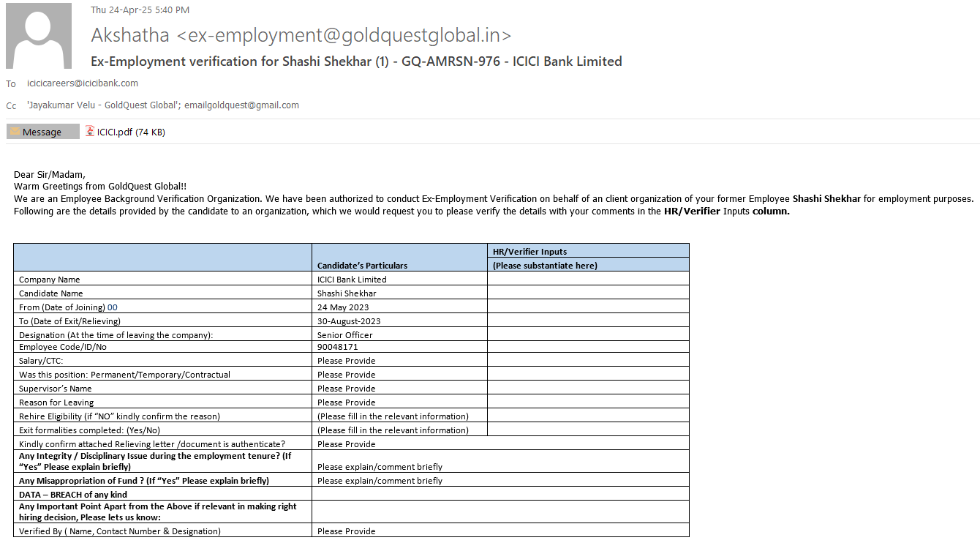Screen dimensions: 980x543
Task: Click the 'Rehire Eligibility' row label
Action: 119,416
